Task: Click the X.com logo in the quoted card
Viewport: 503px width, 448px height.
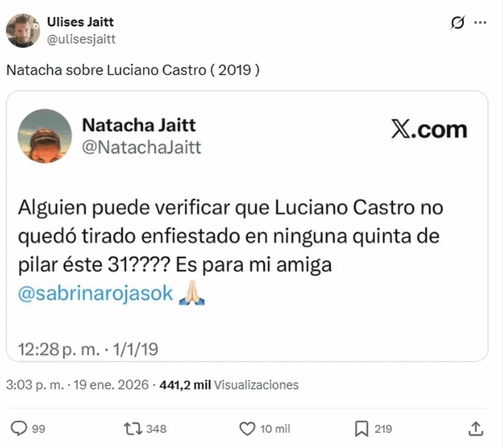Action: 429,129
